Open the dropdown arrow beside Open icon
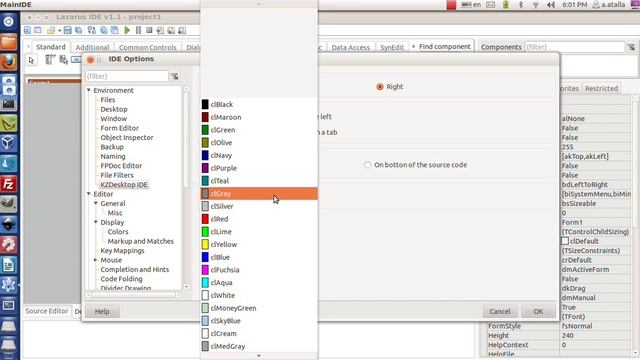640x360 pixels. (59, 31)
